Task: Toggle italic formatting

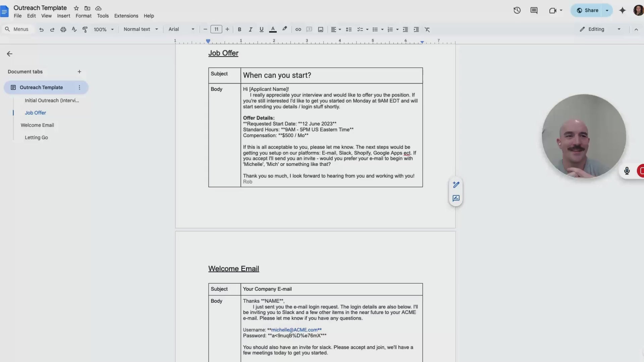Action: pyautogui.click(x=250, y=29)
